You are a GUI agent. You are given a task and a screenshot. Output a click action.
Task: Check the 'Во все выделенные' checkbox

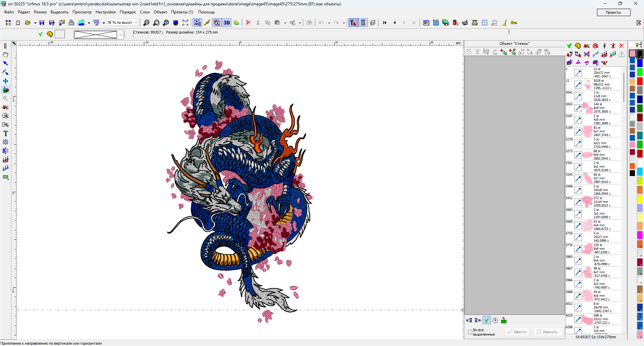click(470, 332)
